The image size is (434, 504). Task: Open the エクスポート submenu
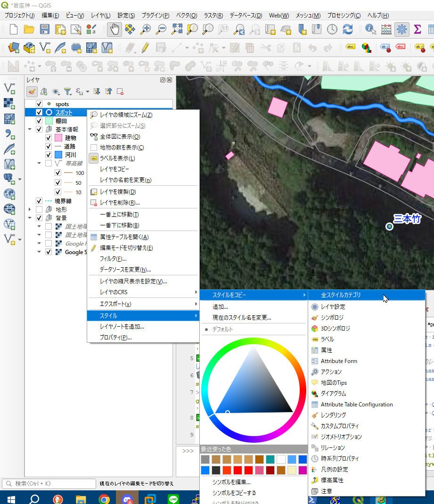tap(143, 304)
